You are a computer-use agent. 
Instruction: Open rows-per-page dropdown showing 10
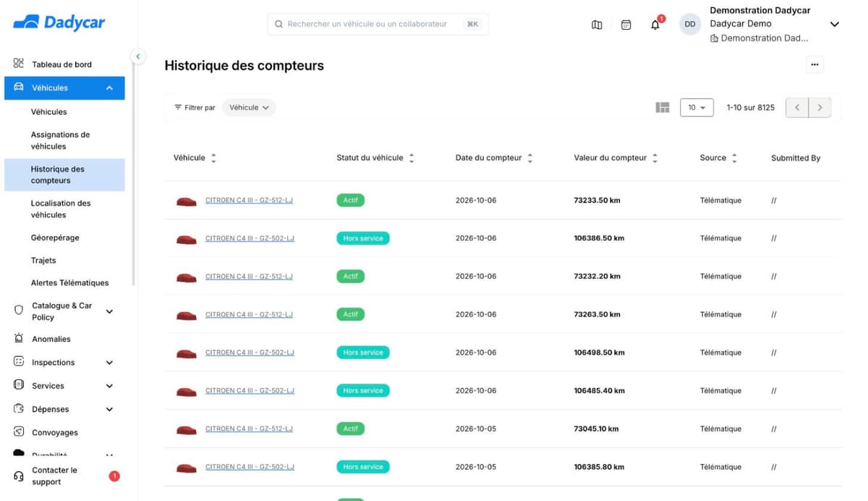697,107
